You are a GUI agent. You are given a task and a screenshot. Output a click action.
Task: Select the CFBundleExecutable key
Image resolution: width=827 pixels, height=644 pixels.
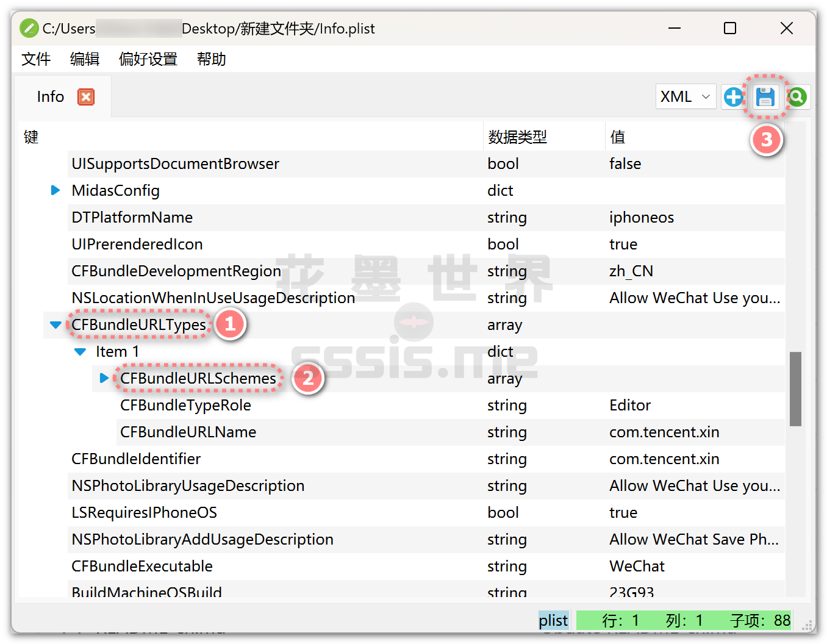click(142, 566)
